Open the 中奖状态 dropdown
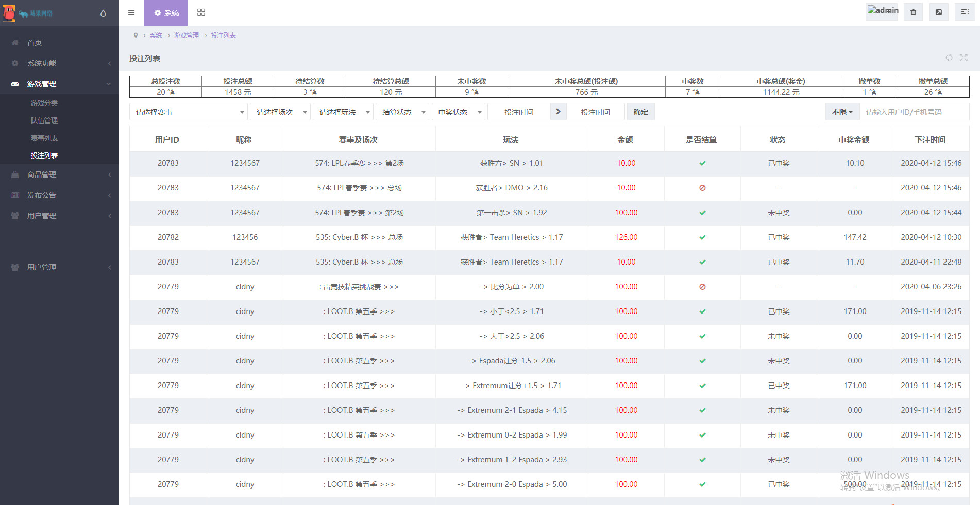This screenshot has width=980, height=505. coord(459,112)
